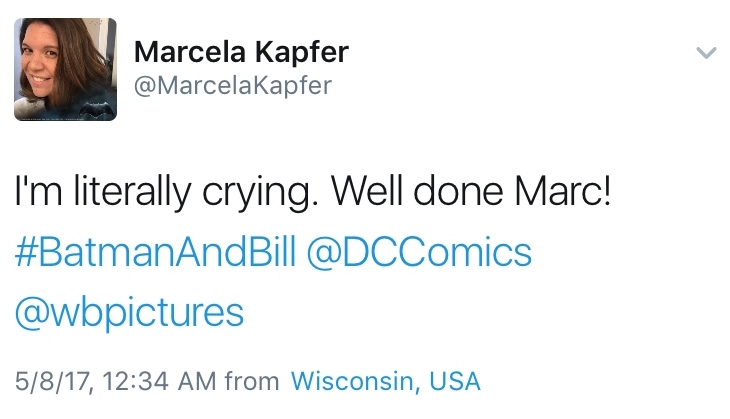Click the word "Wisconsin" in the location
This screenshot has width=730, height=419.
(x=354, y=381)
